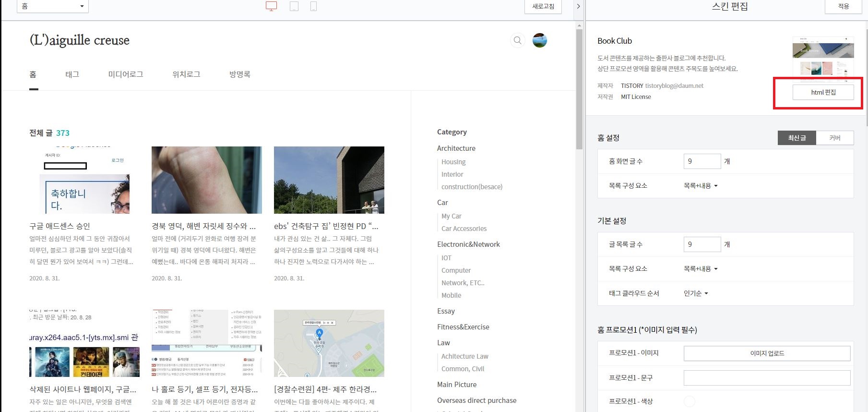Image resolution: width=868 pixels, height=412 pixels.
Task: Open the Mobile subcategory
Action: pos(452,295)
